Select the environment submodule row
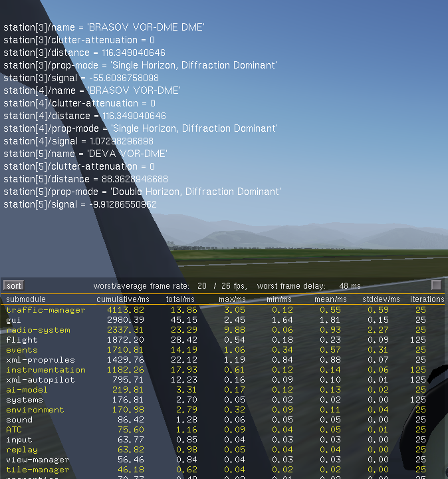The width and height of the screenshot is (448, 479). pyautogui.click(x=36, y=410)
